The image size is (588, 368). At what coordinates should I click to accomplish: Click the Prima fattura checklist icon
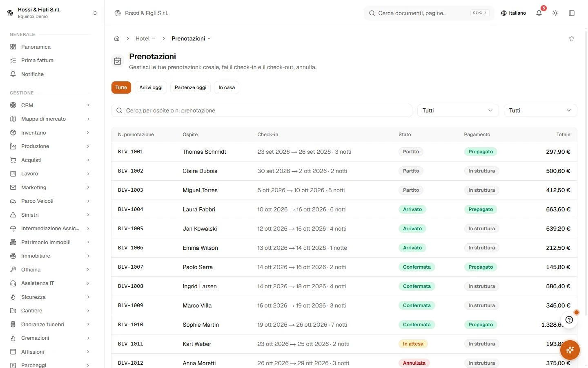[13, 61]
